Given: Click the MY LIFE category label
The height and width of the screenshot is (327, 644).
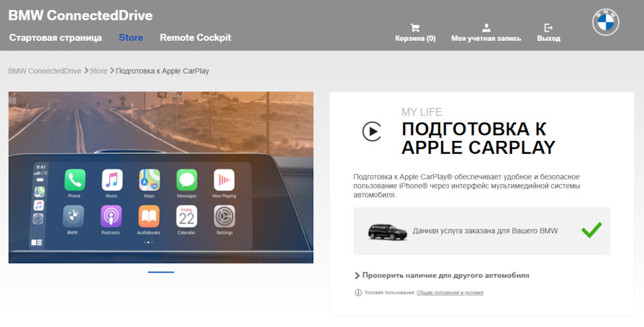Looking at the screenshot, I should click(x=422, y=112).
